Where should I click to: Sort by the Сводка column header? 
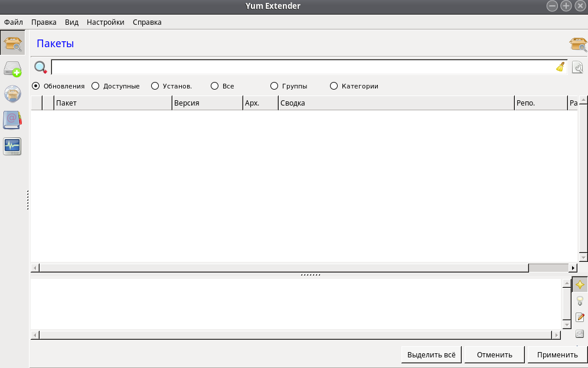[x=396, y=103]
